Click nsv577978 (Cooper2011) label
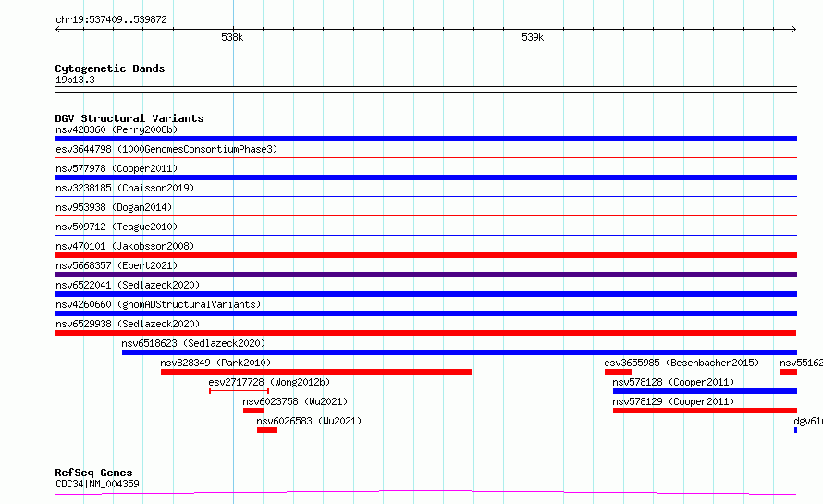 (117, 168)
